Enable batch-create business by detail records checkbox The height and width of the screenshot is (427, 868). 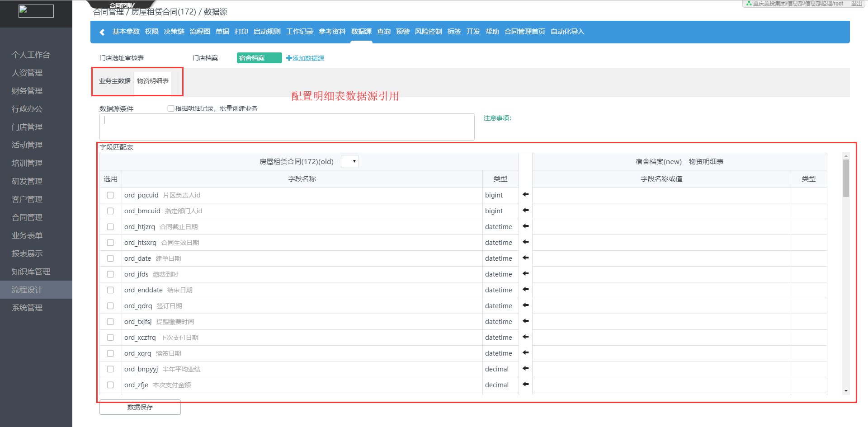171,108
